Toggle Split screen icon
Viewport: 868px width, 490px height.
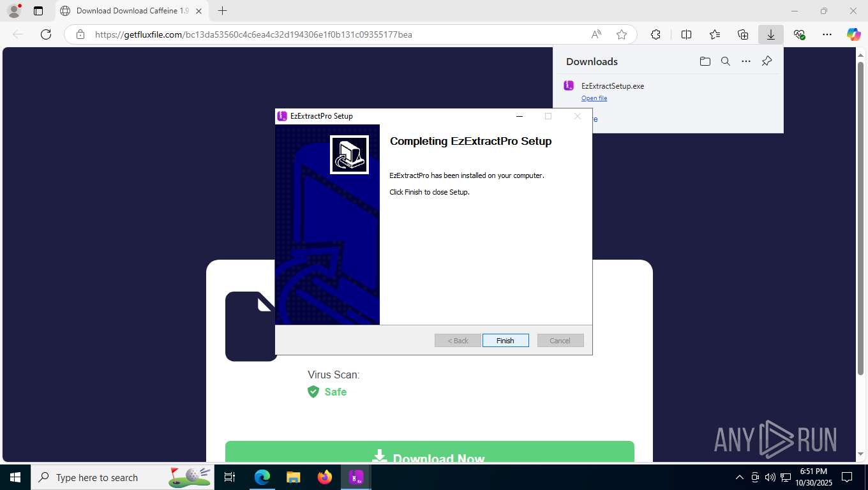pos(686,34)
